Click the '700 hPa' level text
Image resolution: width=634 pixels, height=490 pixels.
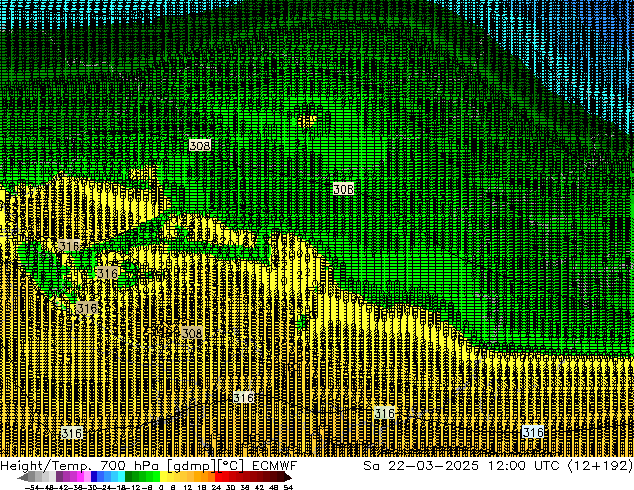click(129, 466)
